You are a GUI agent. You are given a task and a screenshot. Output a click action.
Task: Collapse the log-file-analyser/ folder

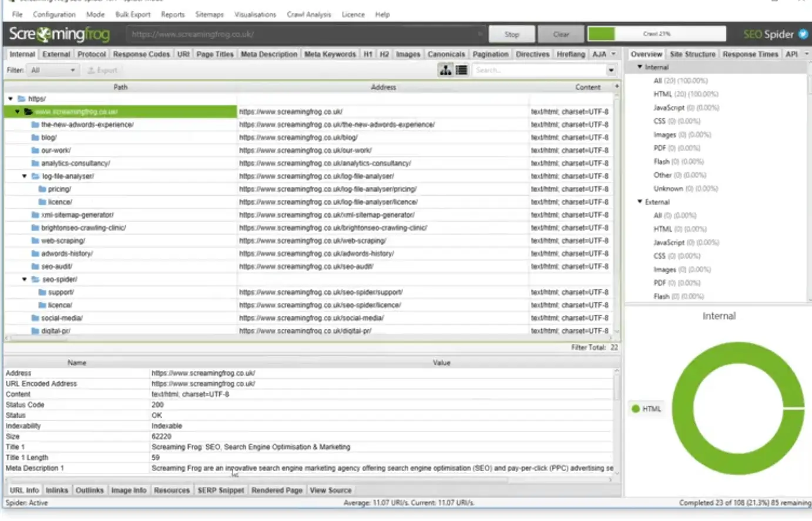tap(25, 176)
